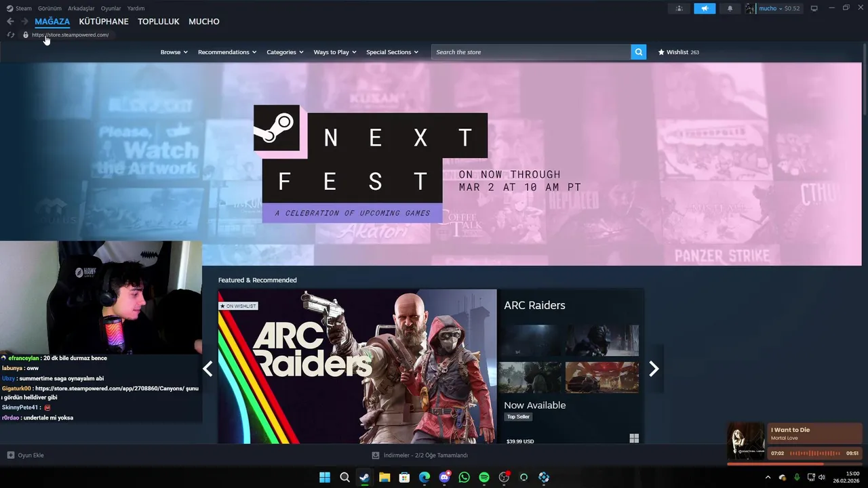The image size is (868, 488).
Task: Go back with the left arrow button
Action: tap(10, 22)
